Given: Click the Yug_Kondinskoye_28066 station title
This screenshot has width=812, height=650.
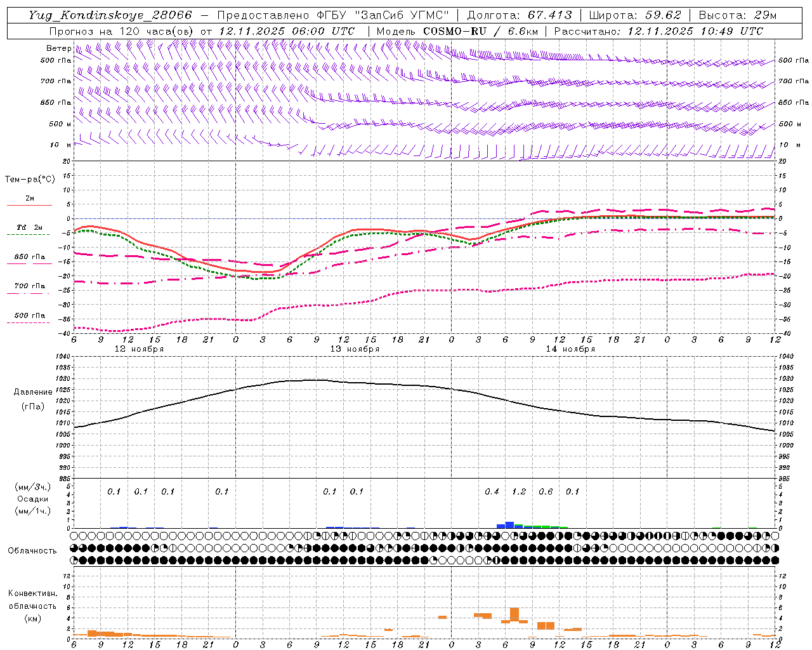Looking at the screenshot, I should coord(110,15).
